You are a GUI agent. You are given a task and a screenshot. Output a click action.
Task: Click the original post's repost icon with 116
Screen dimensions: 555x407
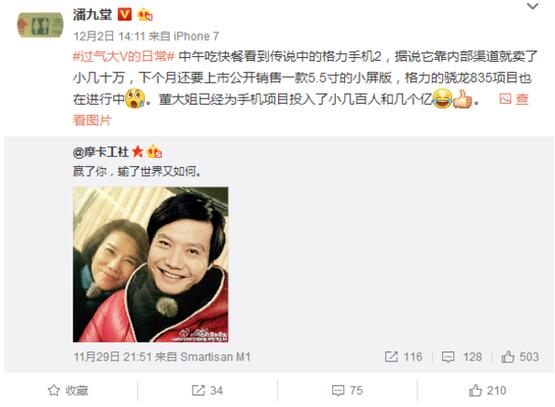coord(403,357)
